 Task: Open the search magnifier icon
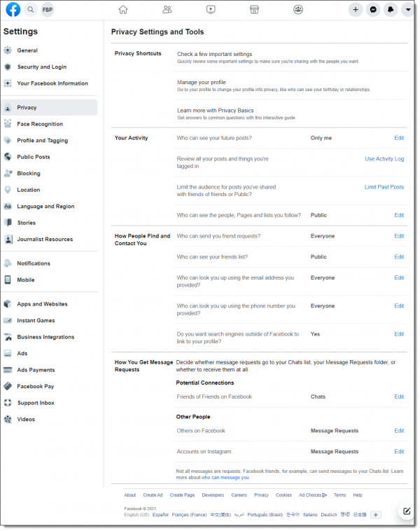pos(31,10)
